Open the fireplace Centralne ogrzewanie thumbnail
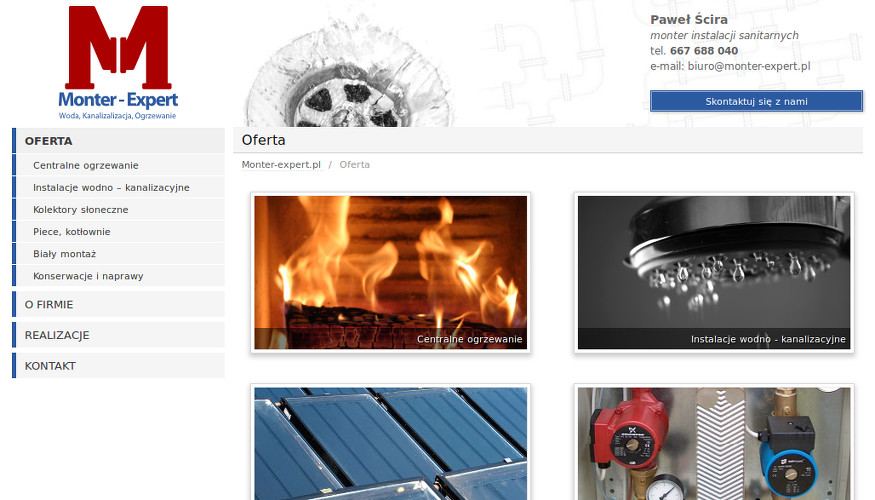The height and width of the screenshot is (500, 875). point(391,272)
